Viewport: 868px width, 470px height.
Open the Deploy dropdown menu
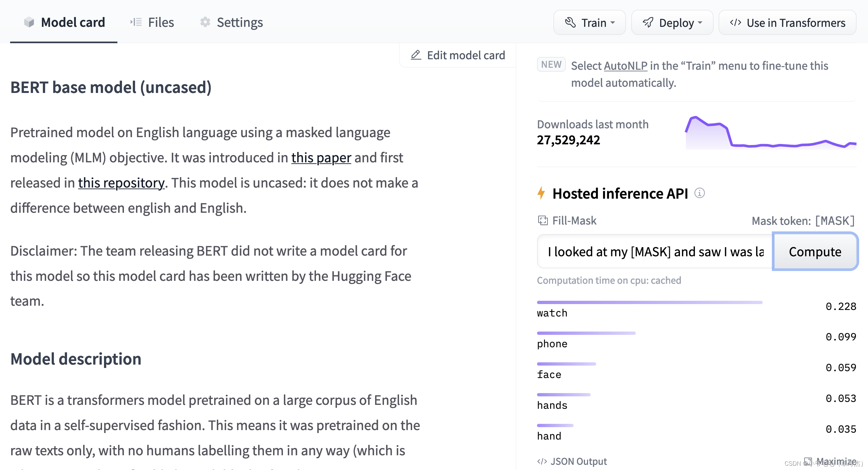(x=673, y=22)
